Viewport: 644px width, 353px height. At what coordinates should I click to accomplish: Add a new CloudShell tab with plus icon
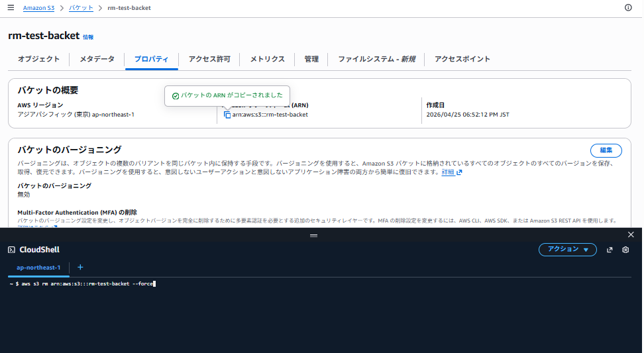click(81, 267)
